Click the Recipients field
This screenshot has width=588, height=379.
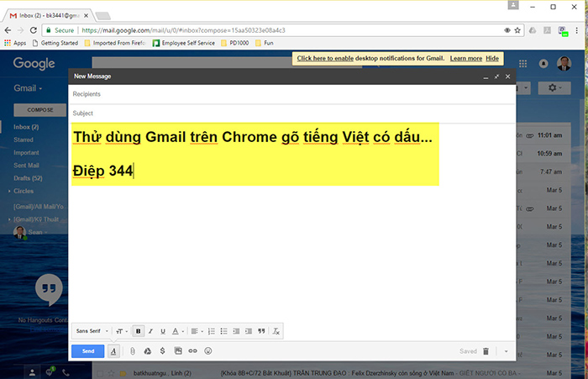[291, 94]
